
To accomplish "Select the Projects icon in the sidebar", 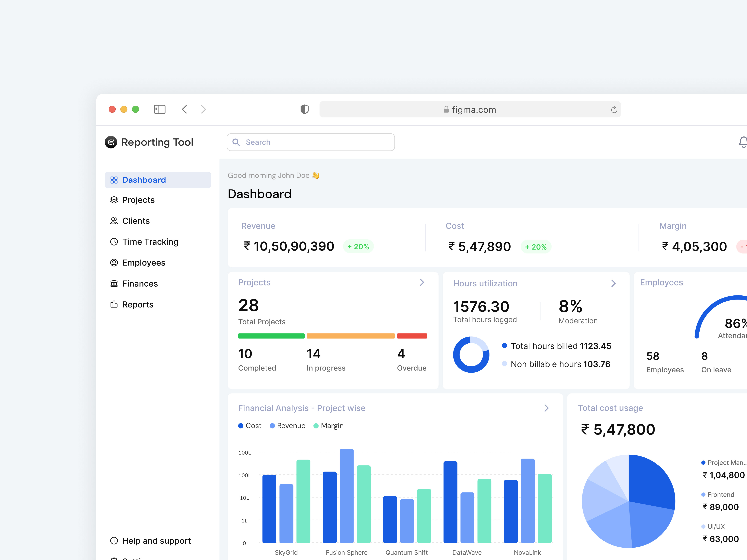I will [x=114, y=200].
